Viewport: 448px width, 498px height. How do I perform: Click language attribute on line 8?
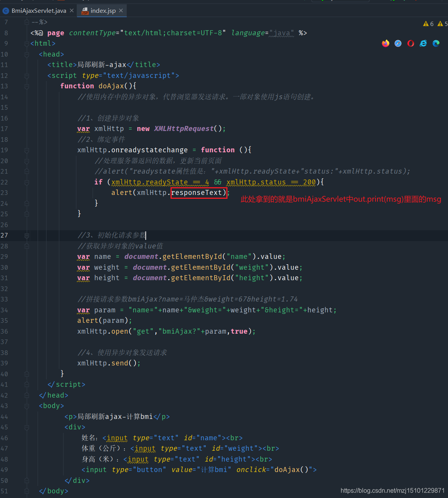[248, 33]
